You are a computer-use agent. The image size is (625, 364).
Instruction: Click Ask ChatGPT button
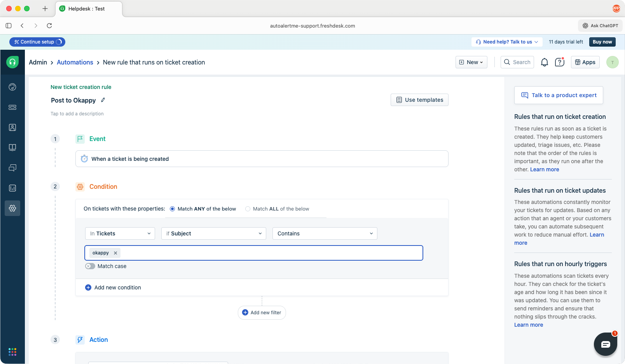tap(600, 26)
